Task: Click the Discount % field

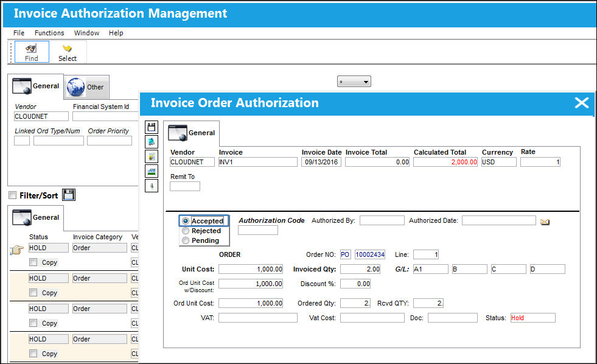Action: pyautogui.click(x=355, y=284)
